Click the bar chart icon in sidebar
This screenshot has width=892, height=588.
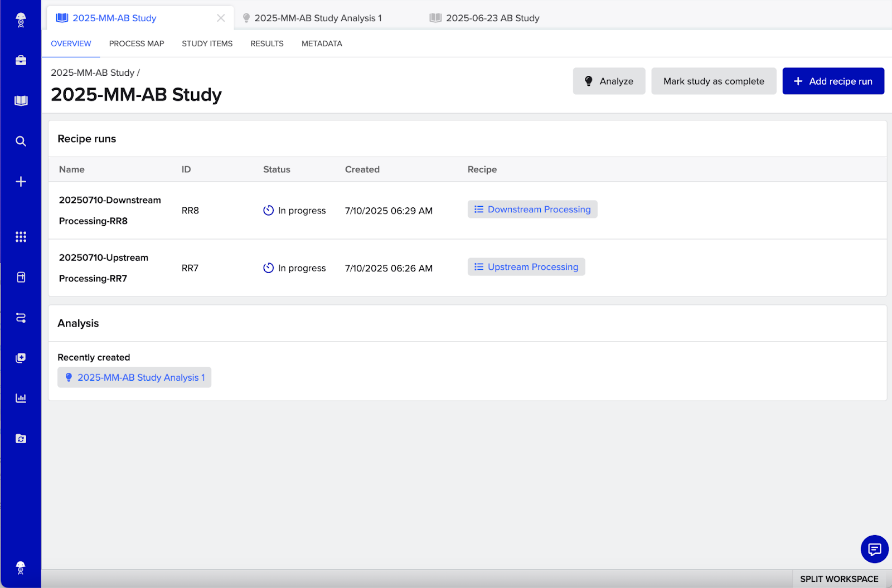coord(21,398)
